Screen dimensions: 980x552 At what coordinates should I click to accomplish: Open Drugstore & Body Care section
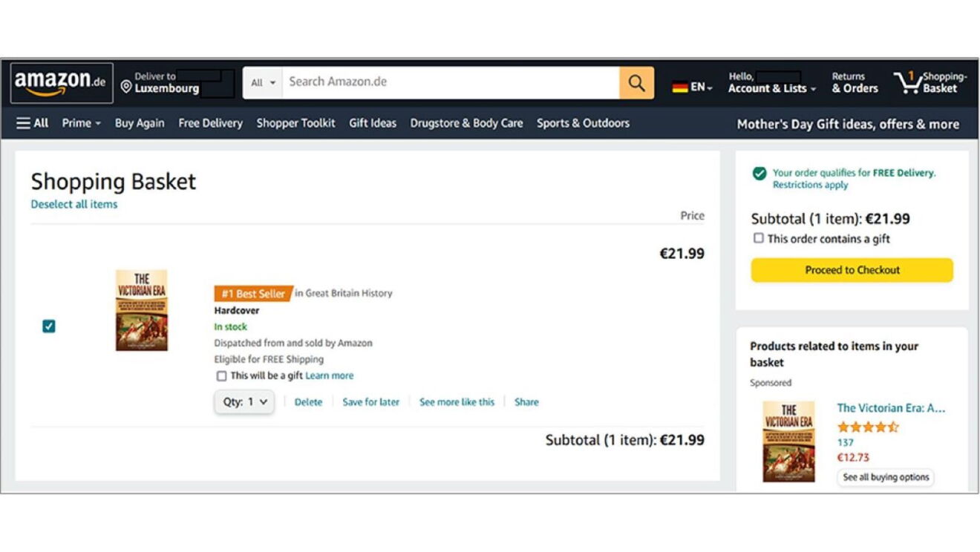(x=466, y=123)
